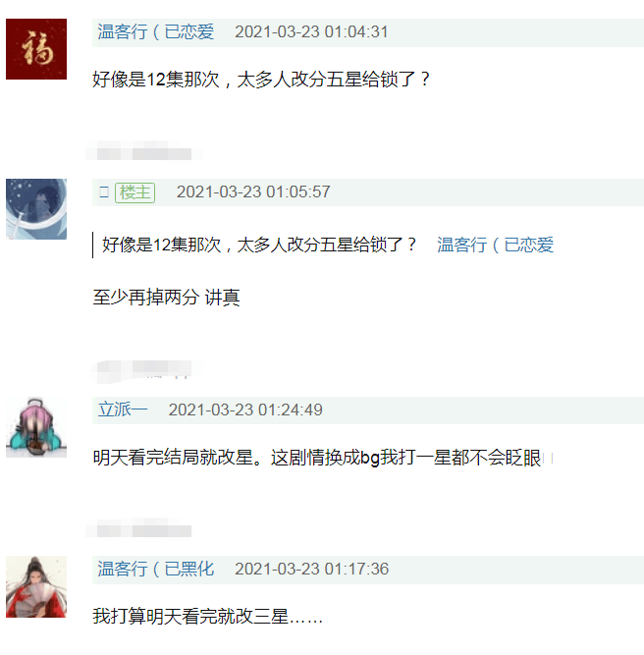
Task: Open the 立派一 user profile link
Action: [123, 409]
